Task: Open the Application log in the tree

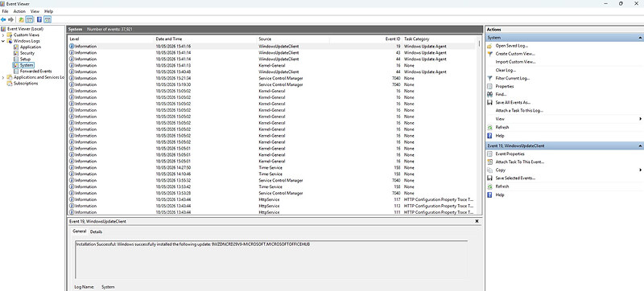Action: (x=31, y=47)
